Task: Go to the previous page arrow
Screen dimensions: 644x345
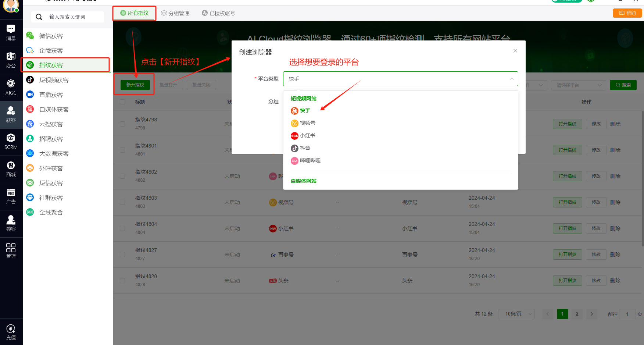Action: 547,314
